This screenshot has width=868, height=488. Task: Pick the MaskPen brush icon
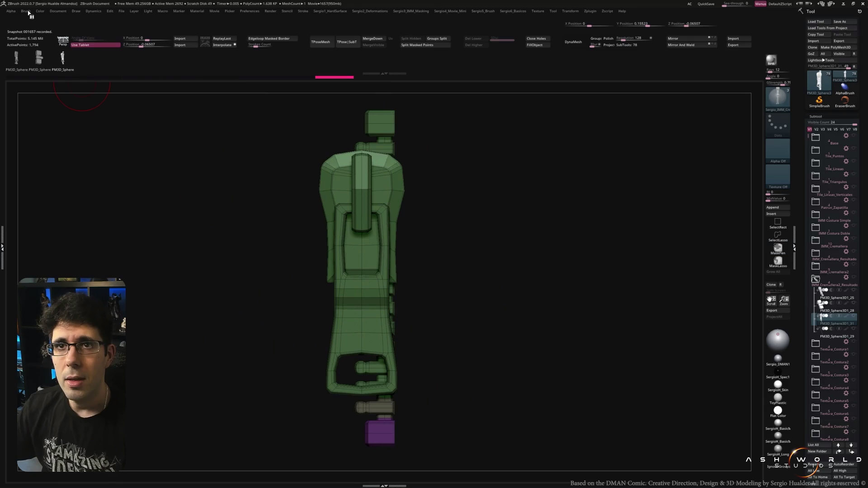pos(778,248)
